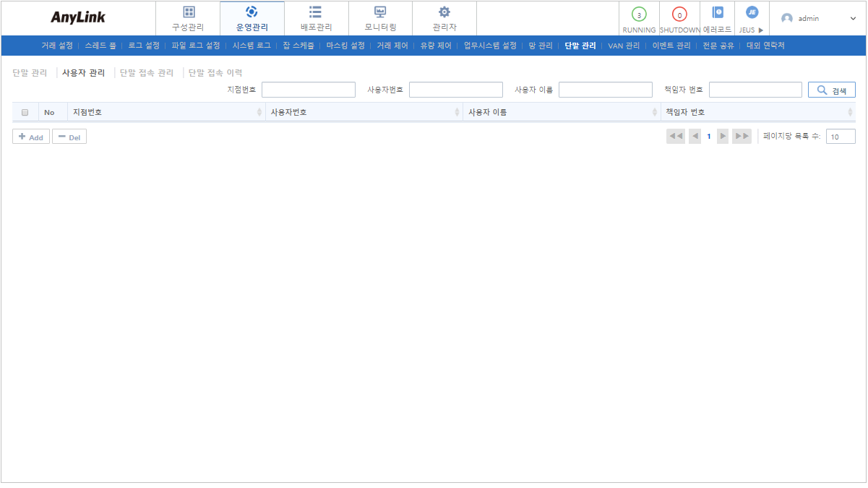Open the 관리자 module icon

point(443,18)
